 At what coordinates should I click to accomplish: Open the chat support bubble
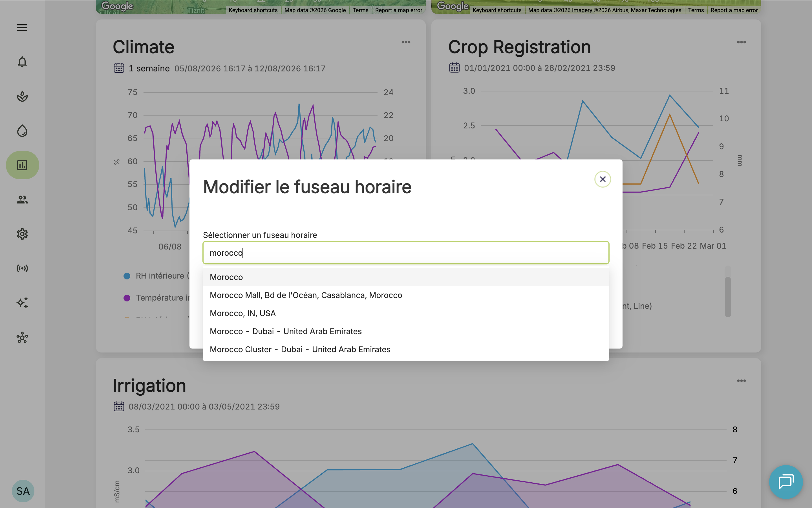click(x=786, y=482)
